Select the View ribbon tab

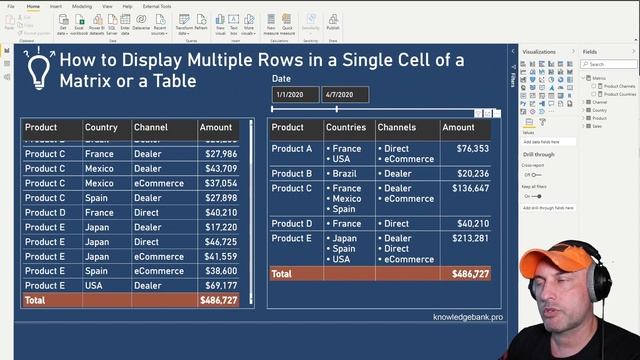click(107, 7)
